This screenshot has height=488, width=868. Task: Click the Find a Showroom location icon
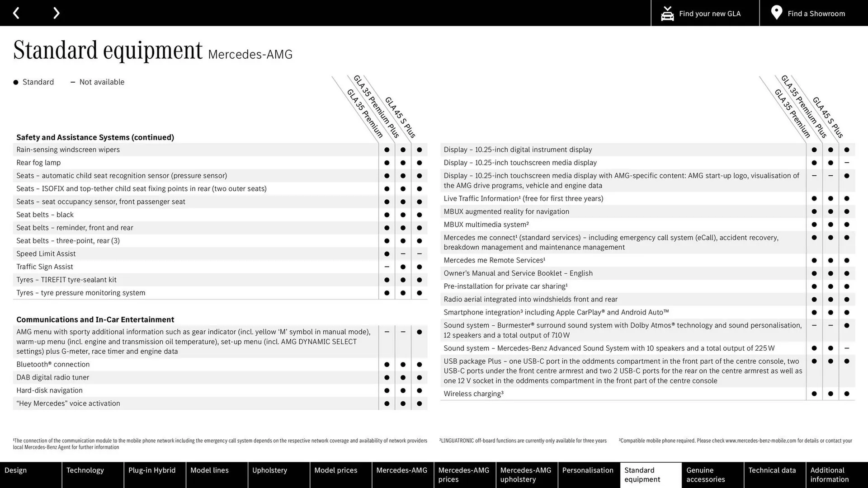tap(777, 13)
